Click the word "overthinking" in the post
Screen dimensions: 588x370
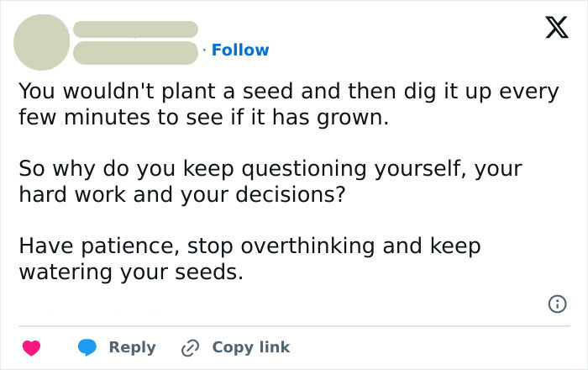[307, 246]
